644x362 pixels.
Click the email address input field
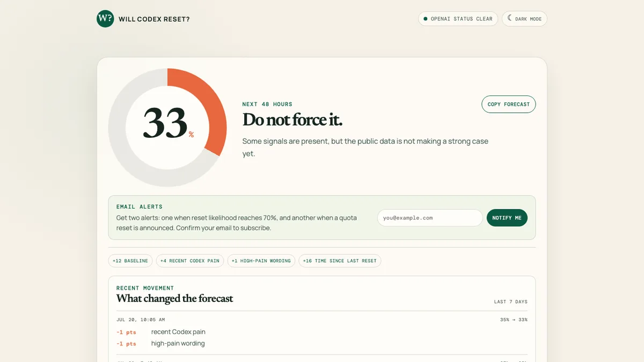pyautogui.click(x=430, y=218)
